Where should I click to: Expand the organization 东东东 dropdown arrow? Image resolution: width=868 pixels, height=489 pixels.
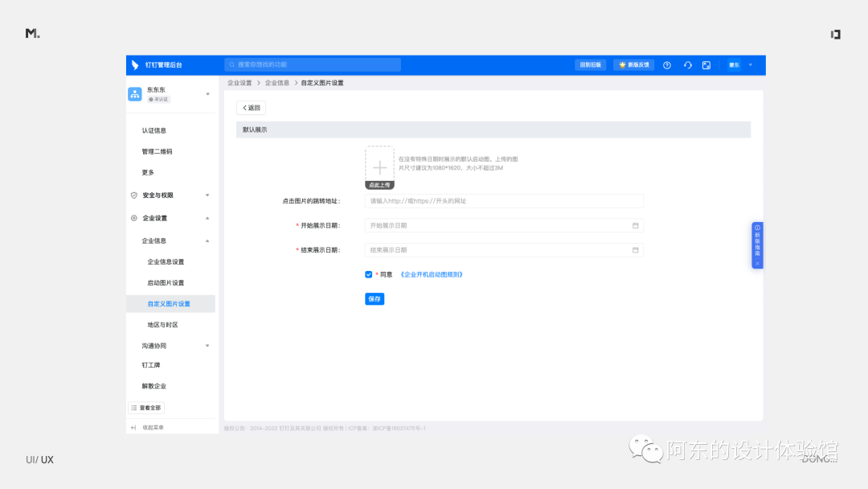point(207,94)
